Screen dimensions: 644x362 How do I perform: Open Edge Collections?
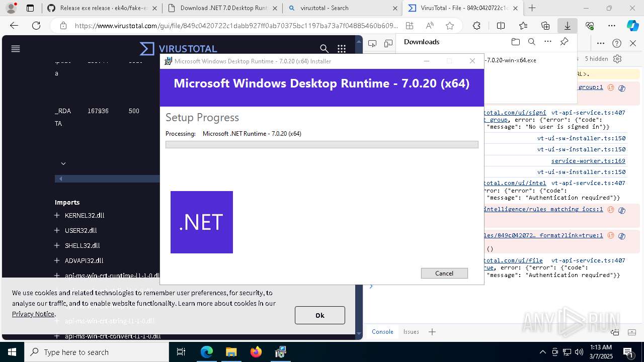[545, 26]
